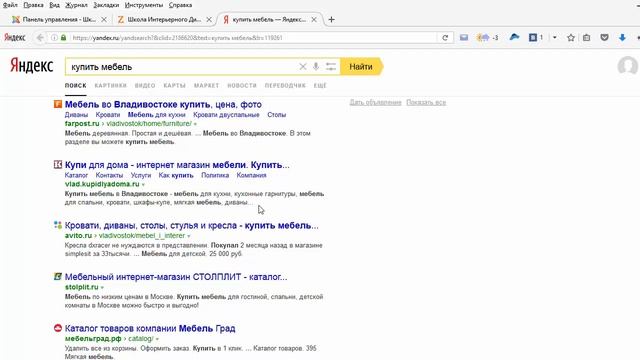Expand the arrow after avito.ru URL
This screenshot has width=640, height=360.
tap(189, 236)
